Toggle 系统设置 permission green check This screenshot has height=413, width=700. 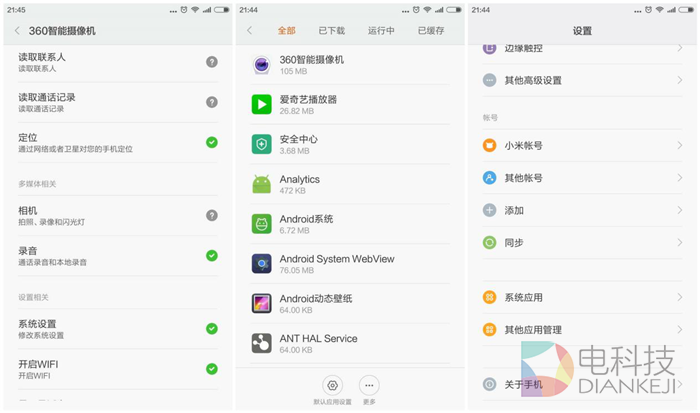tap(212, 329)
